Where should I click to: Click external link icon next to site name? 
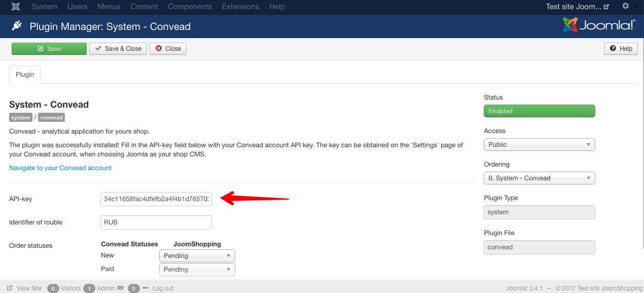click(606, 7)
